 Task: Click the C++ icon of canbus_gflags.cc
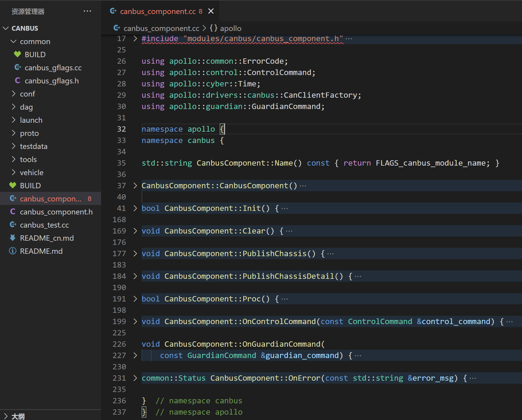18,67
